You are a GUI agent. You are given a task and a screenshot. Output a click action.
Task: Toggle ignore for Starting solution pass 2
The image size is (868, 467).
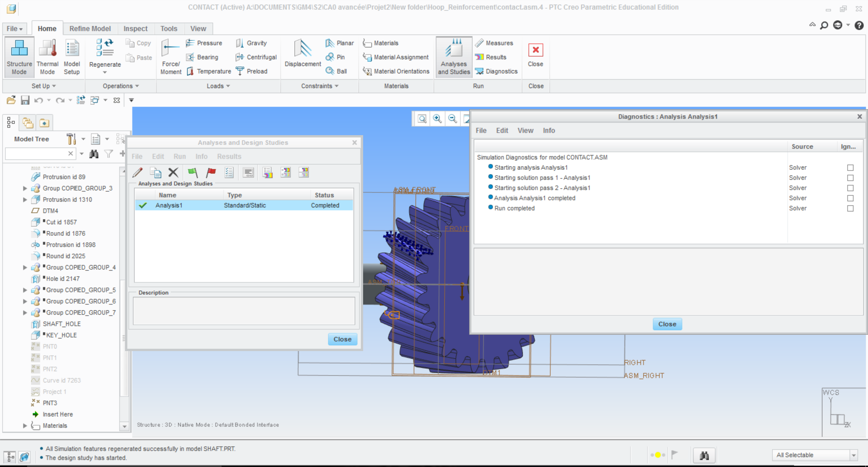tap(850, 188)
